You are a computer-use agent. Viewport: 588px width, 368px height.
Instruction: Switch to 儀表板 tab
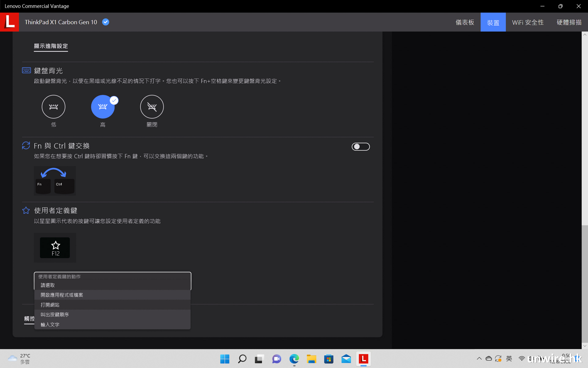tap(465, 22)
